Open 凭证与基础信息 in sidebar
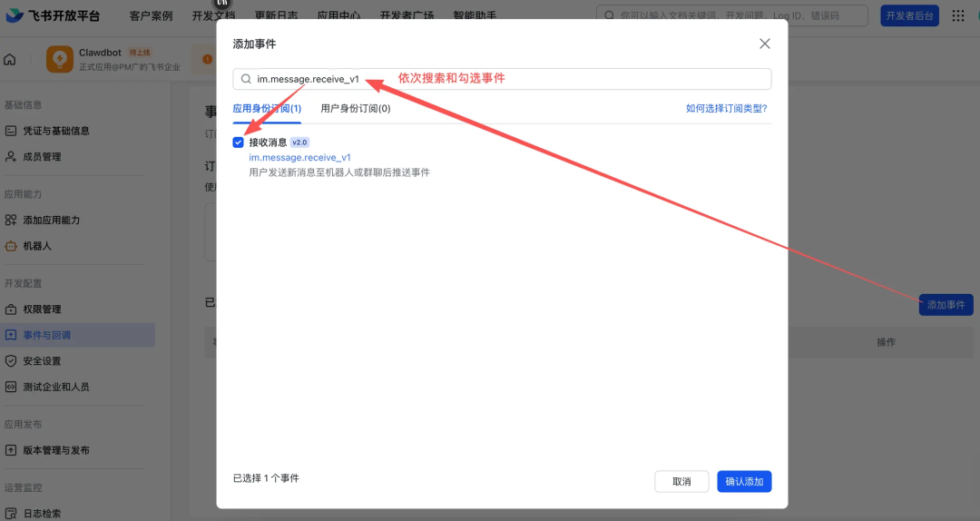Image resolution: width=980 pixels, height=521 pixels. click(55, 131)
